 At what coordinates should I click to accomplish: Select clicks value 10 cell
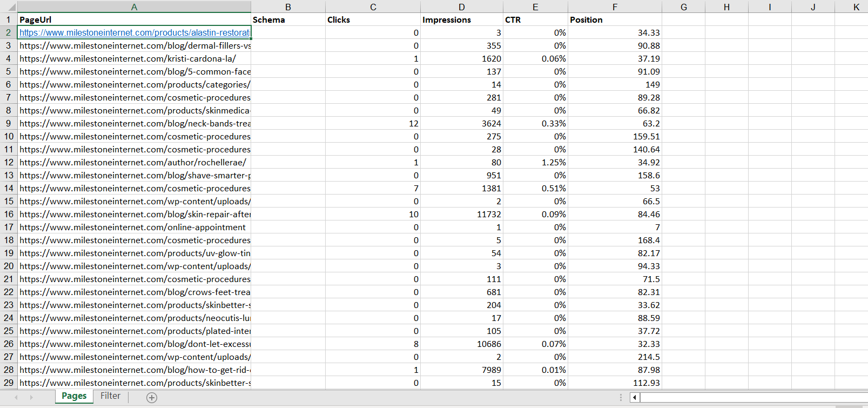(373, 214)
